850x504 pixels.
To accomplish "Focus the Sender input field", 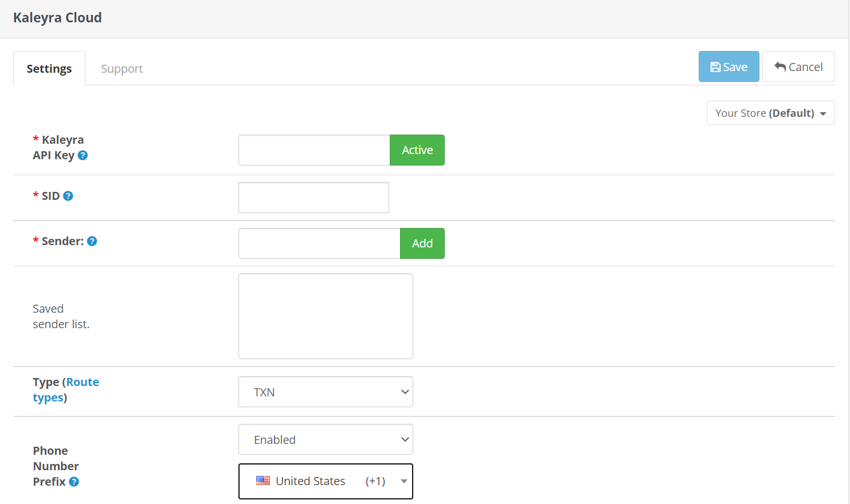I will coord(319,243).
